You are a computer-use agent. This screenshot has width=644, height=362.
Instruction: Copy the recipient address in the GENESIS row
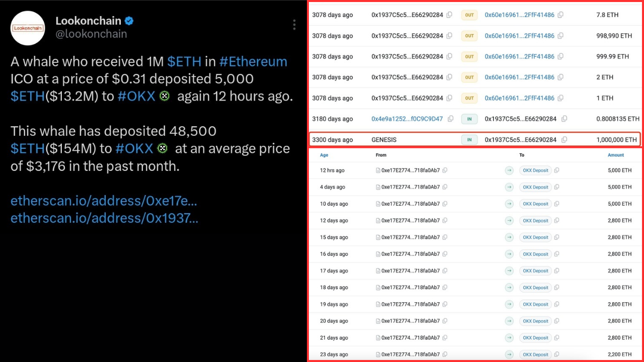[x=564, y=140]
